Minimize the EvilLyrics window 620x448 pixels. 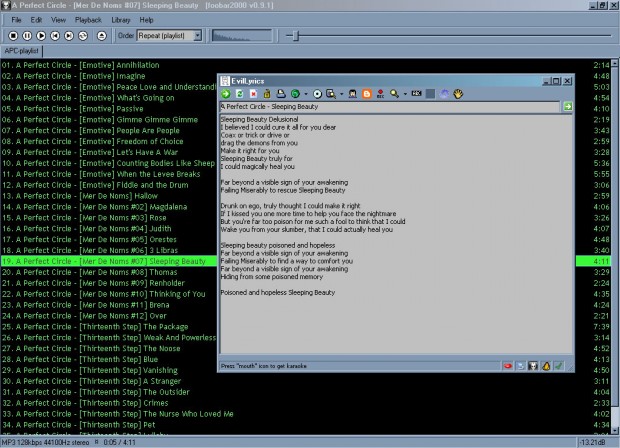(547, 81)
